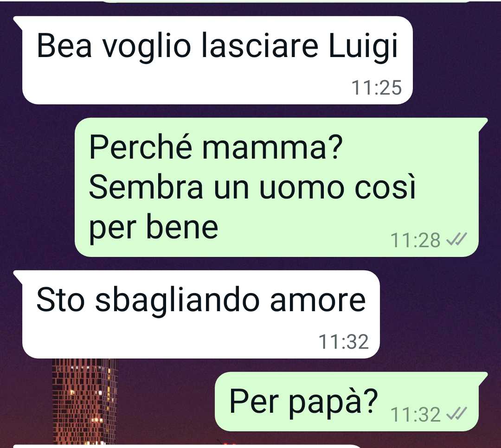Screen dimensions: 501x448
Task: Tap the 11:28 timestamp in green bubble
Action: pyautogui.click(x=415, y=240)
